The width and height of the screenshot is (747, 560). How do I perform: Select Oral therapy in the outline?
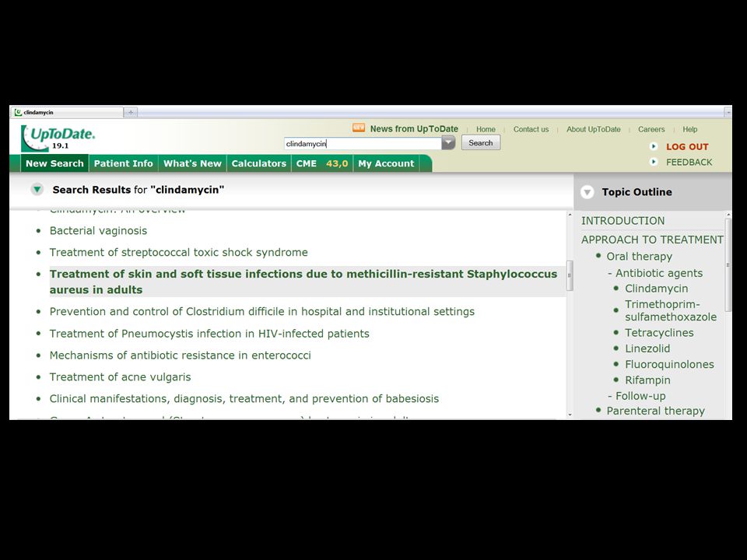[x=639, y=256]
